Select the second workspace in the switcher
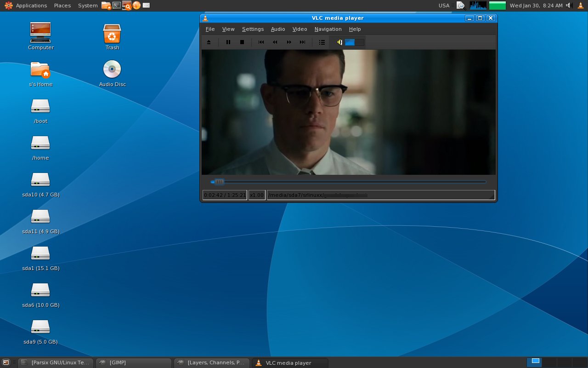The width and height of the screenshot is (588, 368). [550, 362]
